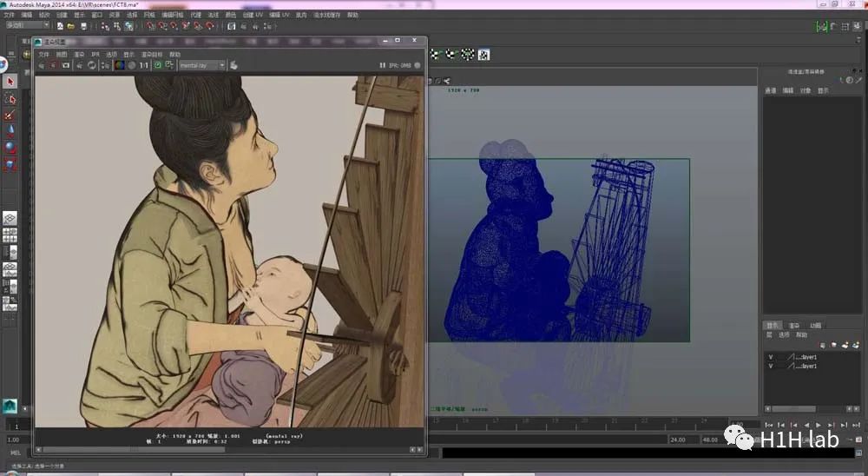This screenshot has width=868, height=476.
Task: Click the redo previous render icon
Action: tap(42, 65)
